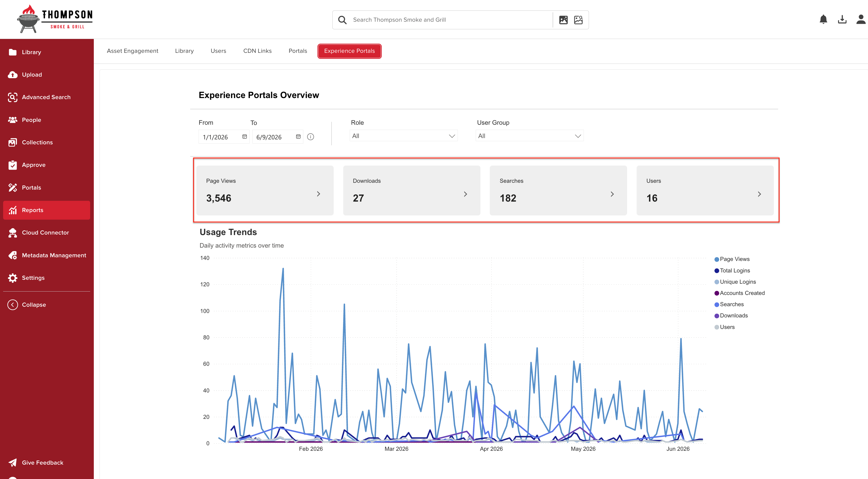Open the From date calendar picker
Image resolution: width=868 pixels, height=479 pixels.
point(245,136)
